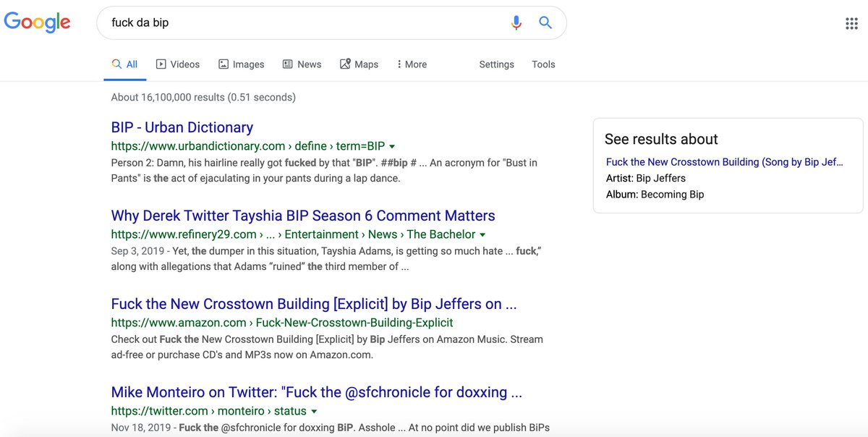The image size is (868, 437).
Task: Open search Settings
Action: point(496,64)
